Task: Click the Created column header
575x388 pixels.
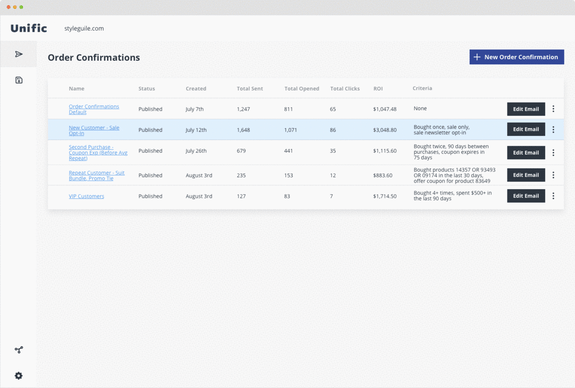Action: click(x=196, y=88)
